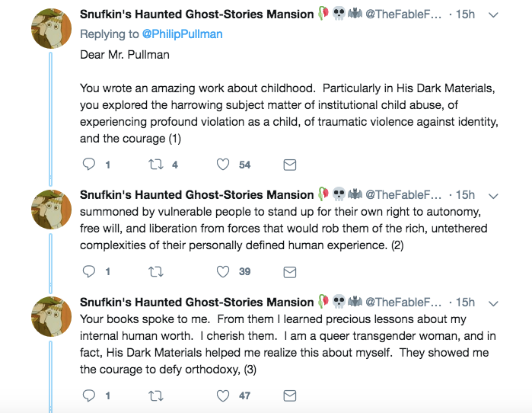The width and height of the screenshot is (532, 413).
Task: Reply to the second tweet ending in (2)
Action: pos(88,271)
